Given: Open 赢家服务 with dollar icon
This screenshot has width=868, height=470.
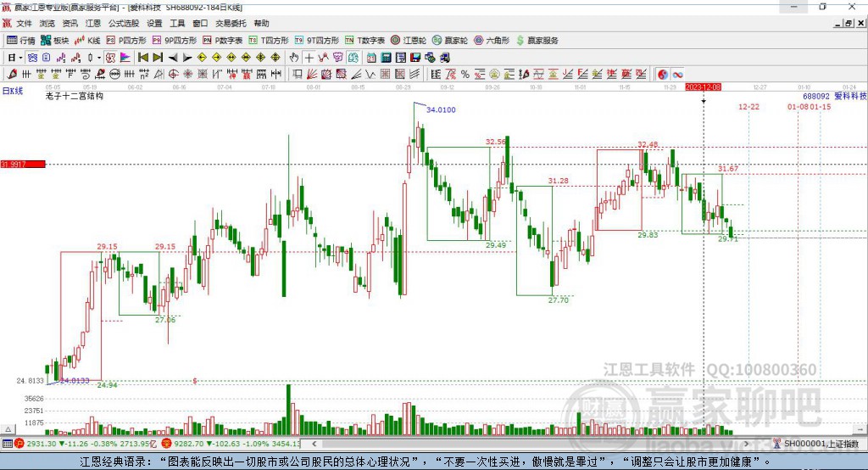Looking at the screenshot, I should 537,41.
